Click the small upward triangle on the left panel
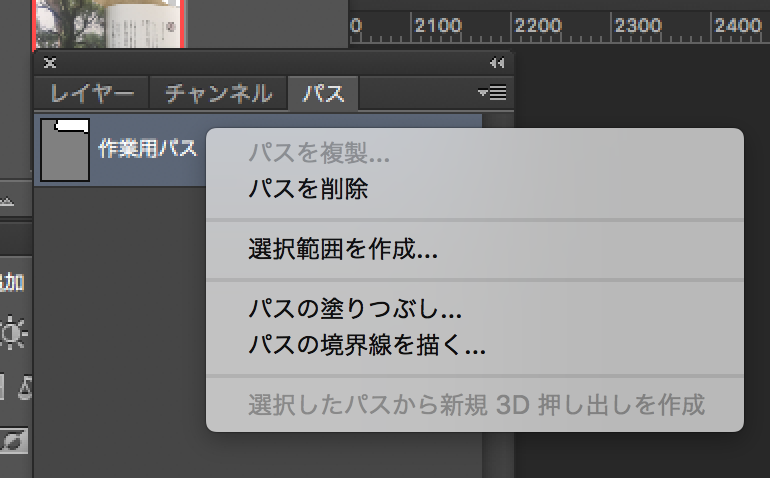The height and width of the screenshot is (478, 770). [7, 201]
